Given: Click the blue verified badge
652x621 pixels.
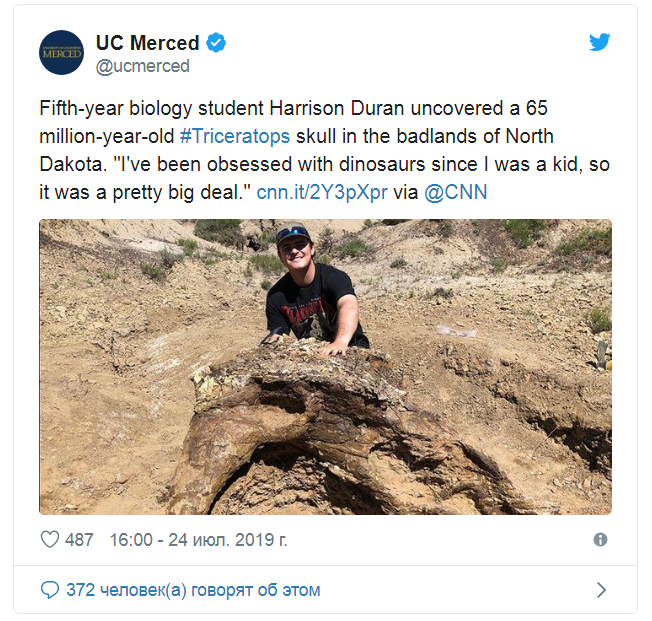Looking at the screenshot, I should pos(216,43).
